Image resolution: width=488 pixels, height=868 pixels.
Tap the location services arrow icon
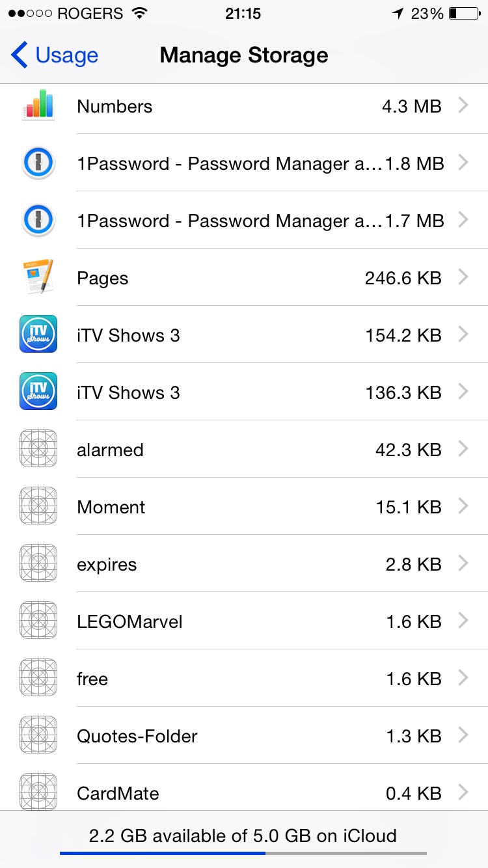pyautogui.click(x=398, y=13)
